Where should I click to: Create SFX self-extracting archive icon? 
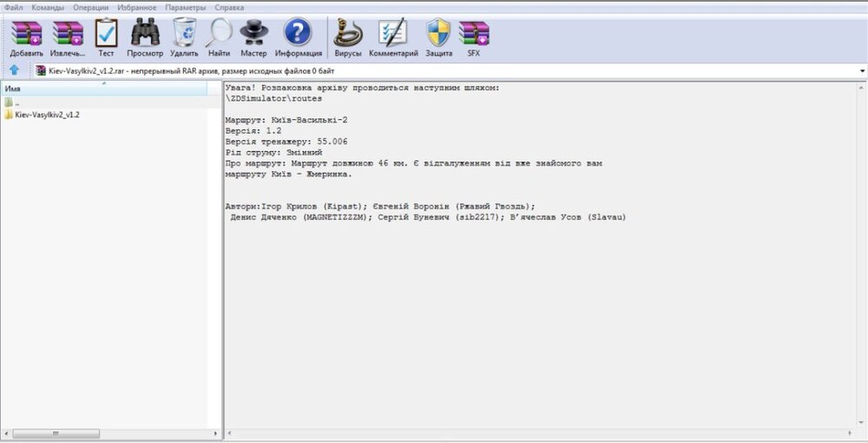coord(474,34)
